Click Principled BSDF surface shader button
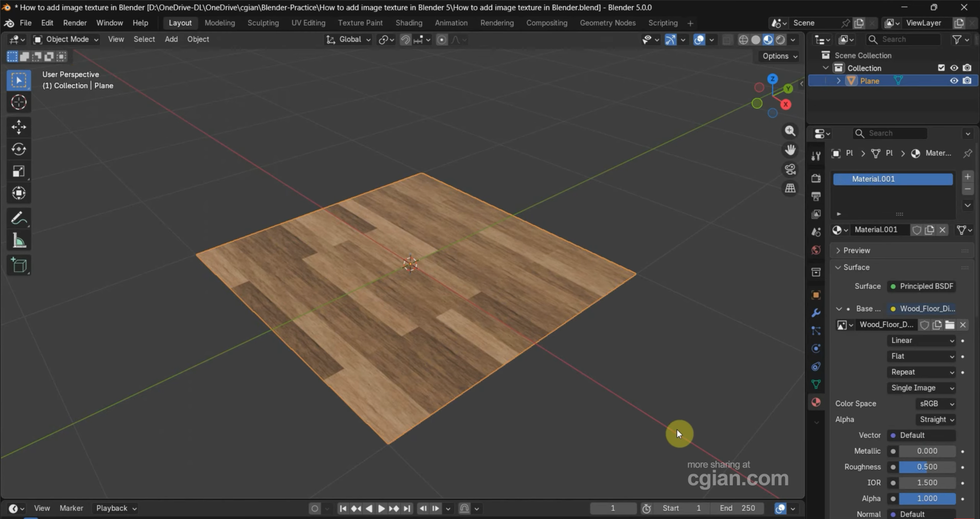 coord(922,286)
